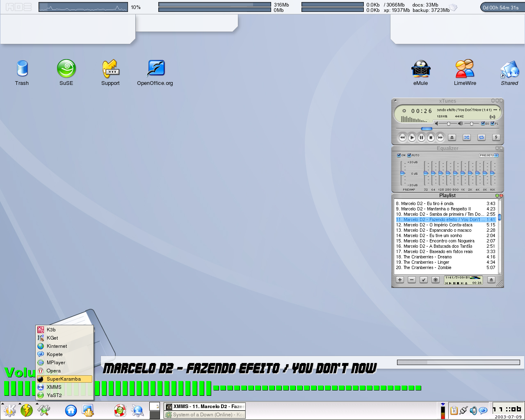Click the 16K equalizer band slider

pyautogui.click(x=492, y=173)
